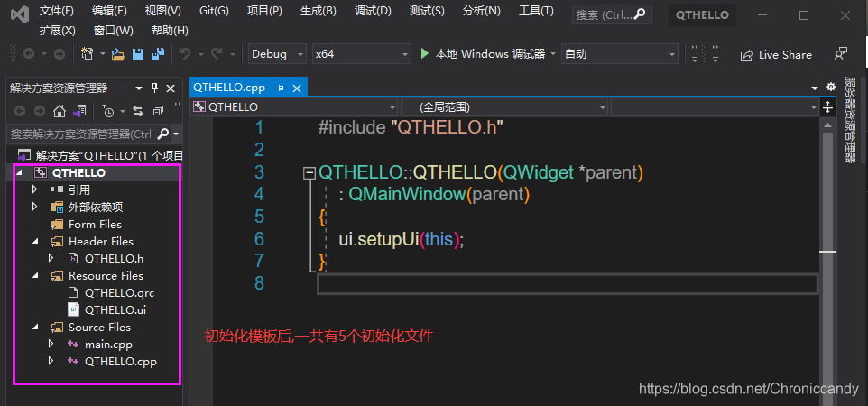Expand the main.cpp tree item
This screenshot has width=868, height=406.
click(x=51, y=344)
